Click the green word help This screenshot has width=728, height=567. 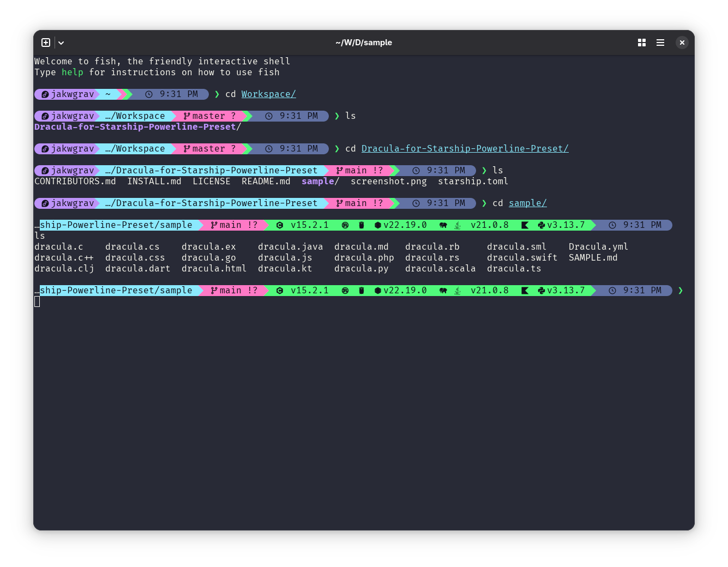click(73, 73)
